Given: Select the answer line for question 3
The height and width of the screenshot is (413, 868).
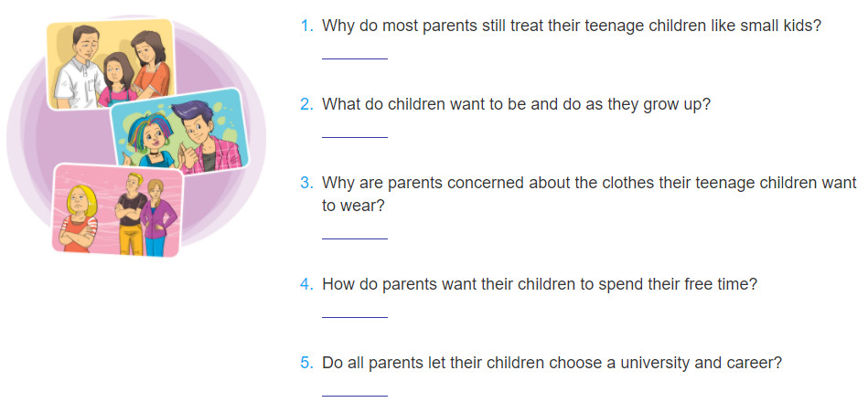Looking at the screenshot, I should pyautogui.click(x=354, y=233).
